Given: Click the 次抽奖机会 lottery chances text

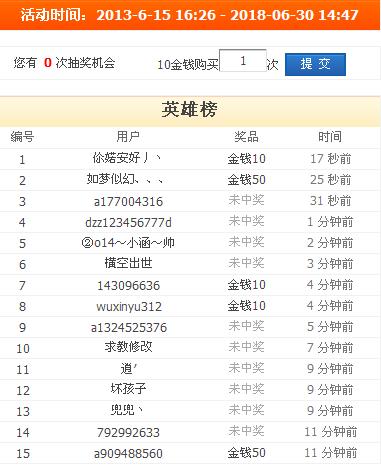Looking at the screenshot, I should point(85,63).
